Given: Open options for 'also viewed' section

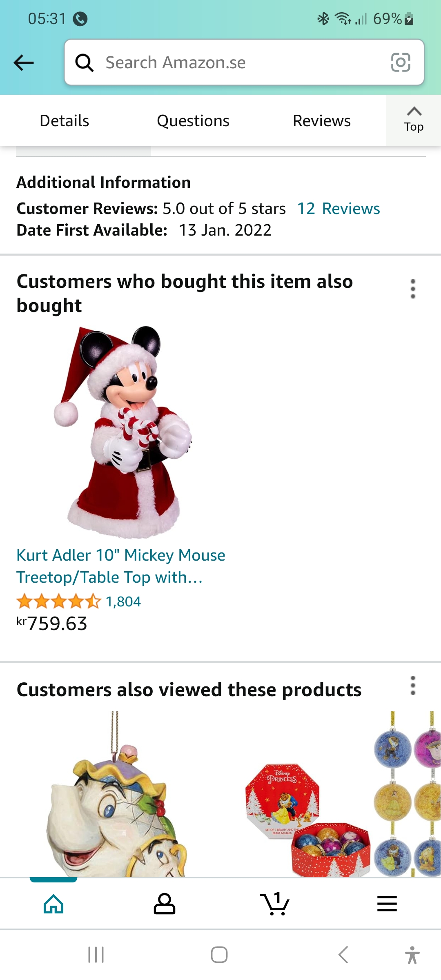Looking at the screenshot, I should (413, 686).
